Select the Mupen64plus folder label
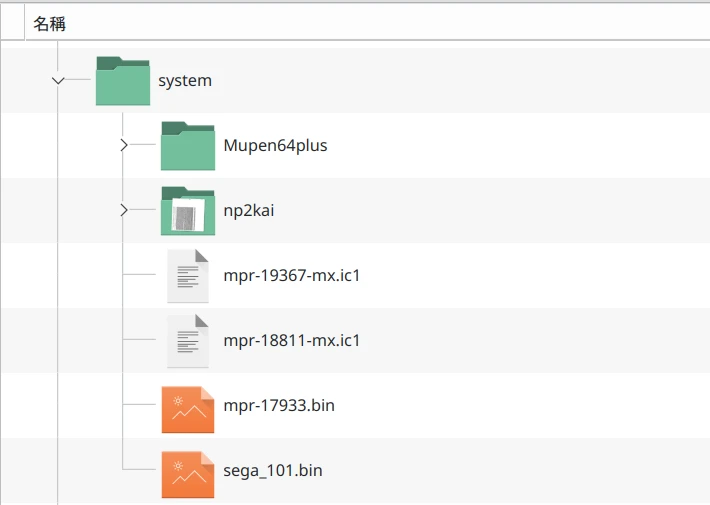Image resolution: width=710 pixels, height=505 pixels. tap(275, 146)
